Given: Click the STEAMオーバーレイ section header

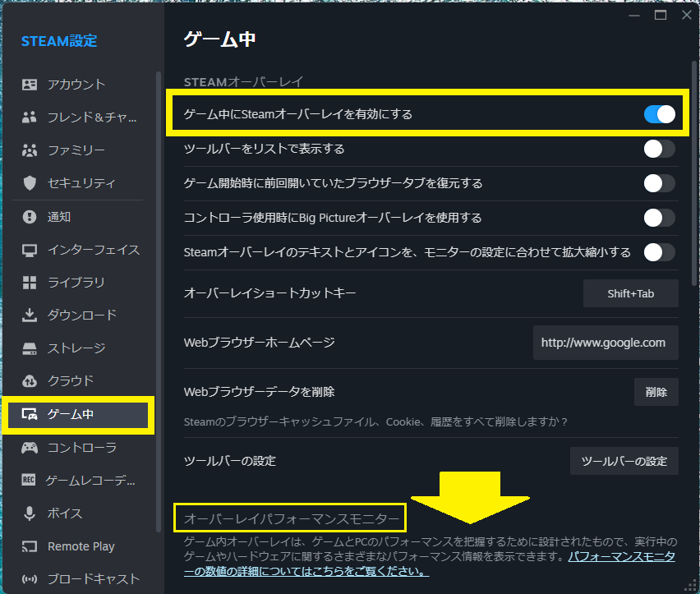Looking at the screenshot, I should [244, 82].
